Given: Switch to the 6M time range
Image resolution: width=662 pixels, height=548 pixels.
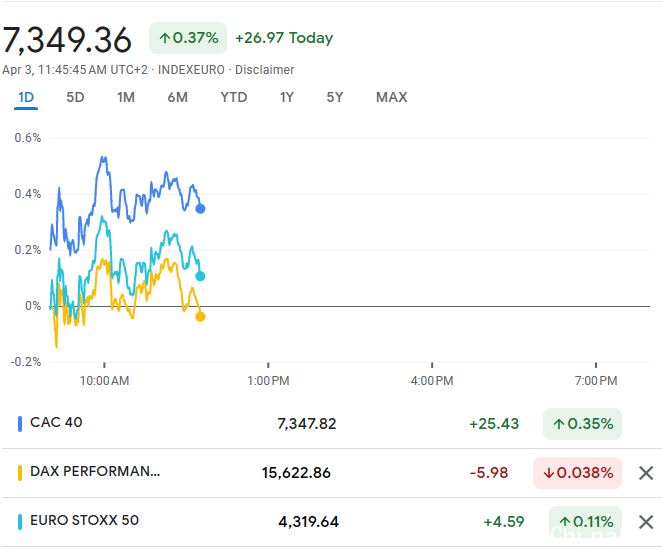Looking at the screenshot, I should (177, 98).
